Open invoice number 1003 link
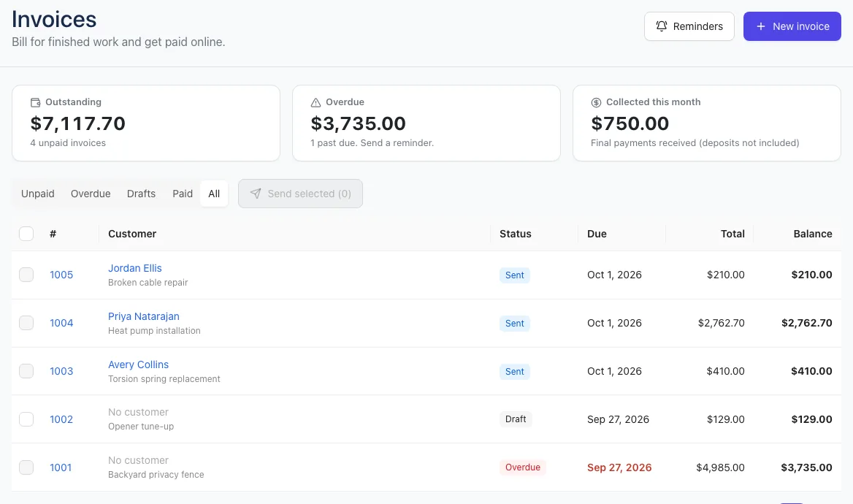This screenshot has width=853, height=504. [x=61, y=371]
